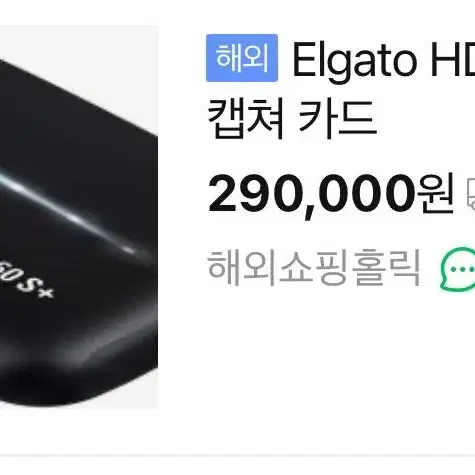Visit the 해외쇼핑홀릭 seller store
475x475 pixels.
[313, 267]
